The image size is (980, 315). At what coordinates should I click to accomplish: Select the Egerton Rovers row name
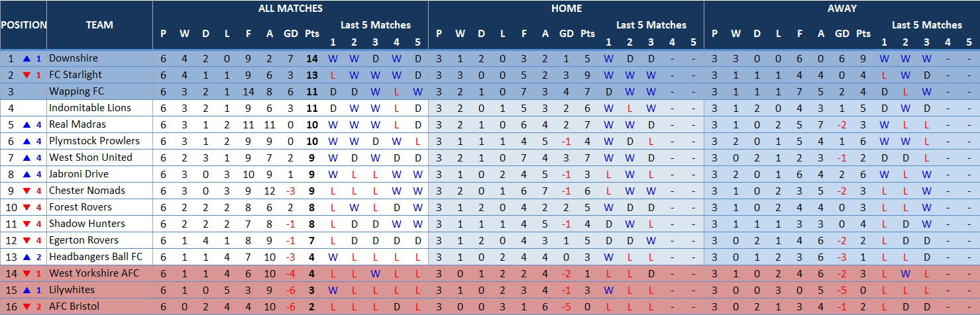coord(83,240)
